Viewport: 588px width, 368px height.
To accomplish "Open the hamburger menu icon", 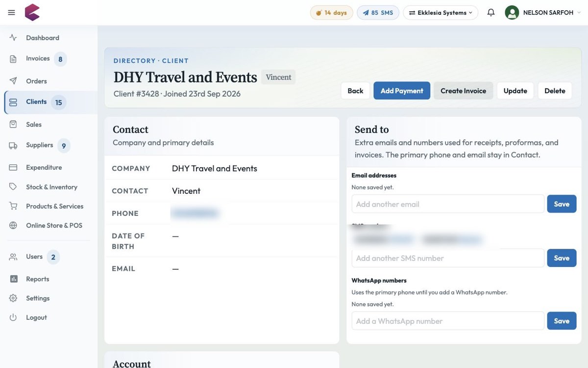I will 12,13.
